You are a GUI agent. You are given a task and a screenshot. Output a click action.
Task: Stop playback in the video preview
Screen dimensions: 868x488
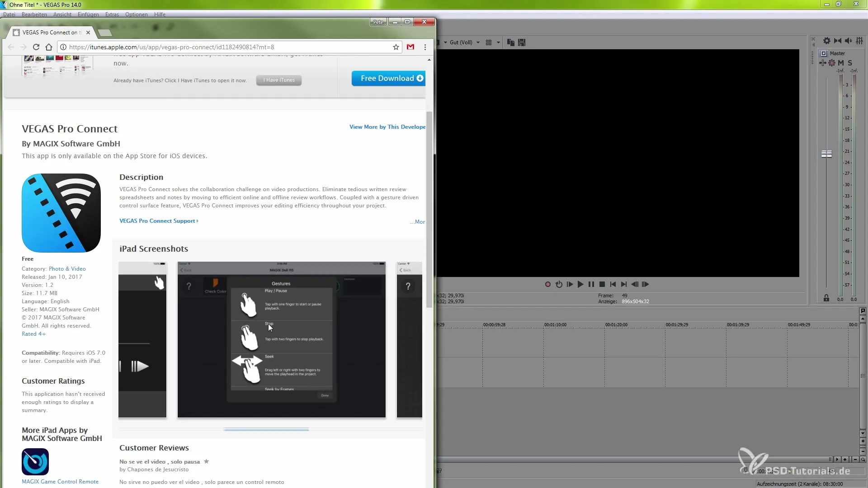[602, 284]
